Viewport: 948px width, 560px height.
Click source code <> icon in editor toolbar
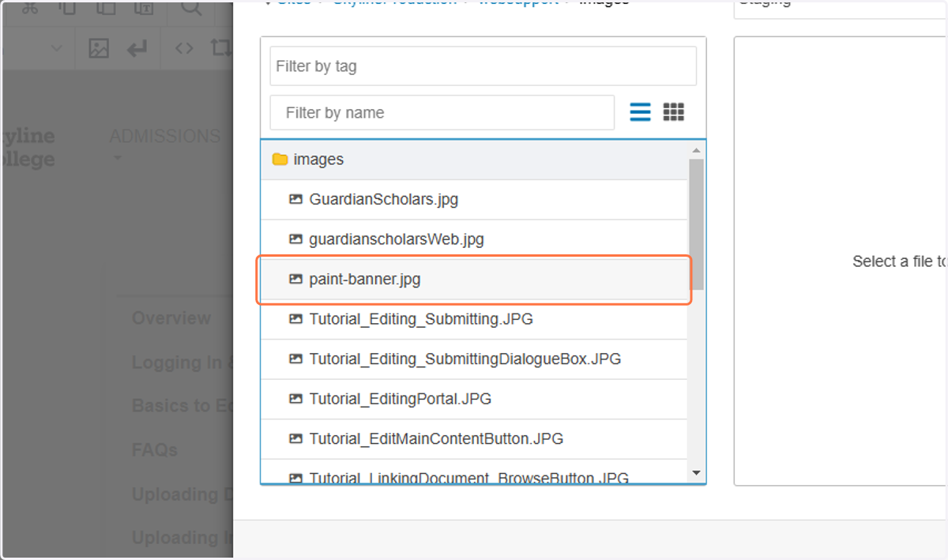[184, 48]
